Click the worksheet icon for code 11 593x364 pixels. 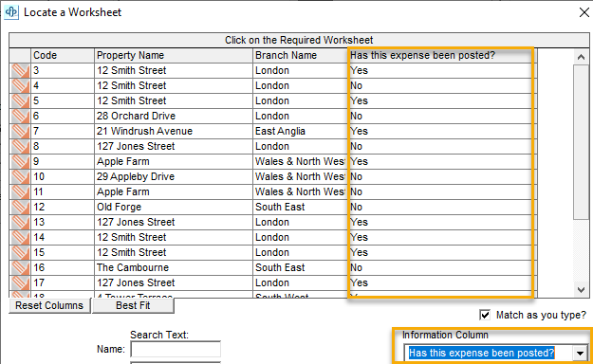tap(20, 191)
